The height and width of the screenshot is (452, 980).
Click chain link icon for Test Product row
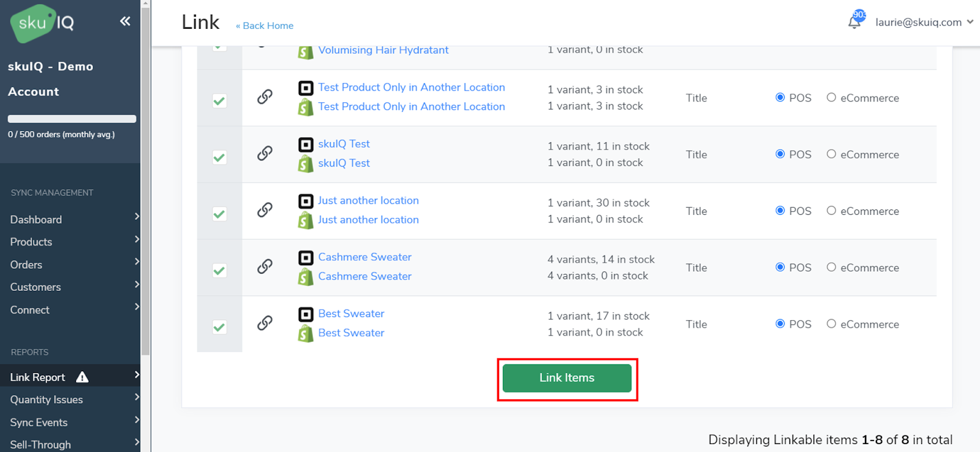265,97
